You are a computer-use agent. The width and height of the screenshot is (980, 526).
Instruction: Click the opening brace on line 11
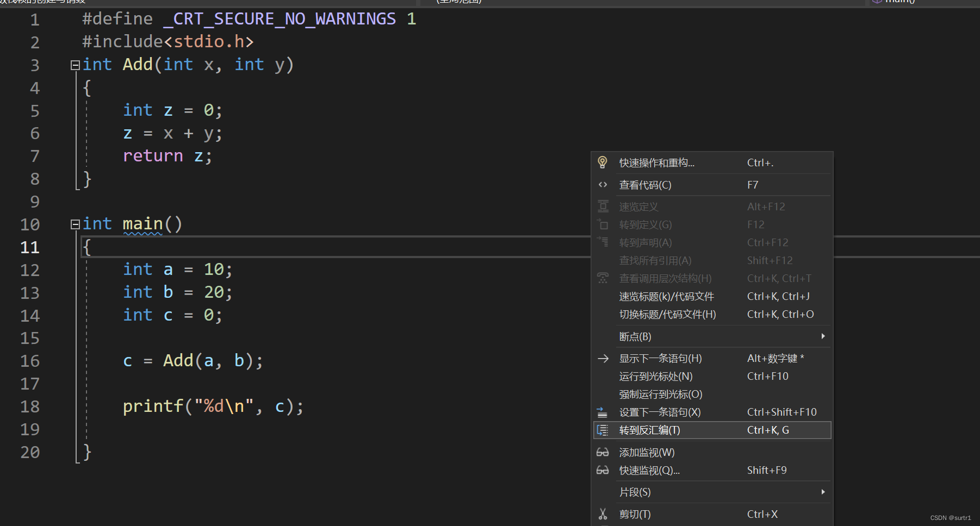(86, 247)
